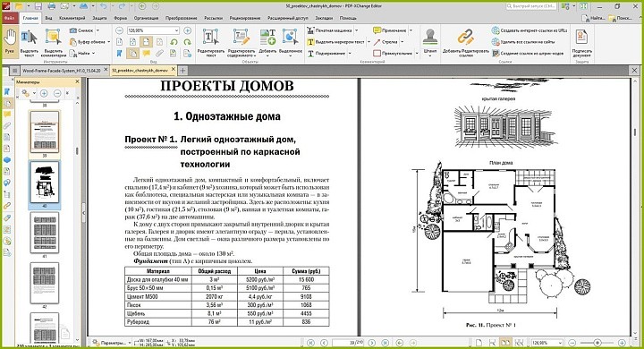Viewport: 644px width, 349px height.
Task: Click Создавать интернет-ссылки из URLs
Action: pos(530,30)
